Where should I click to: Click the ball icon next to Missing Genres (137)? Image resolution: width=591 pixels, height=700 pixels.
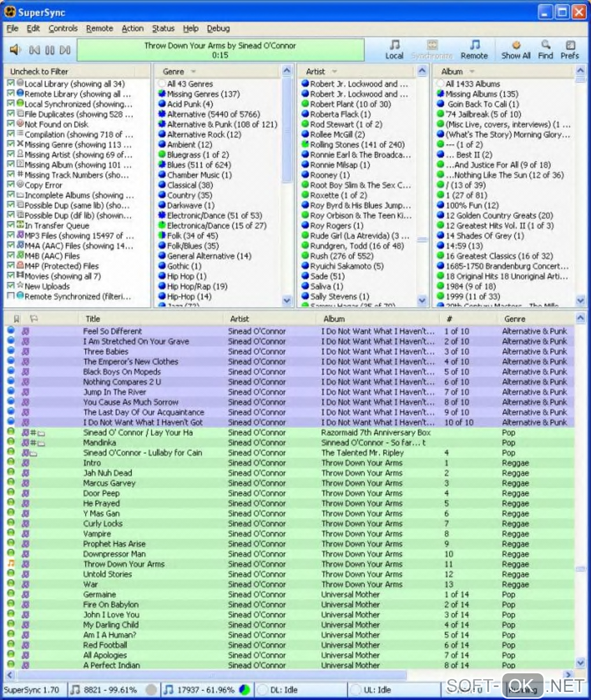point(162,94)
